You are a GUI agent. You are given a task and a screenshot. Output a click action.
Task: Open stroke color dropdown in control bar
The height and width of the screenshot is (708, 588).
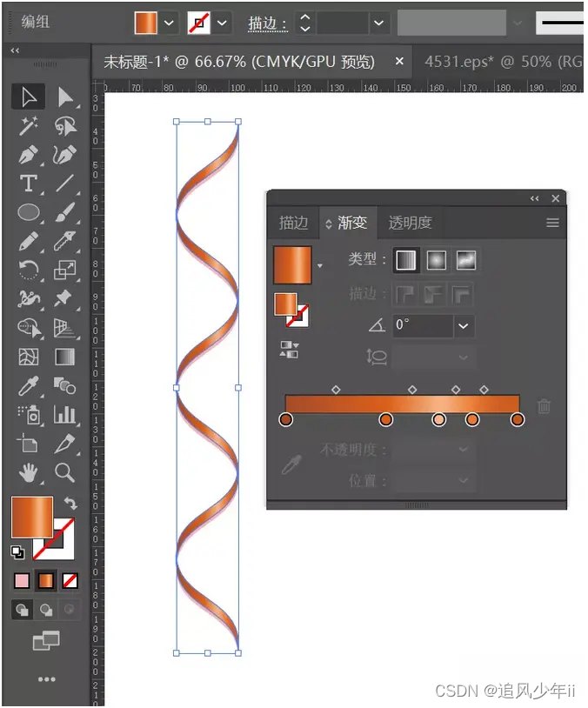click(222, 22)
